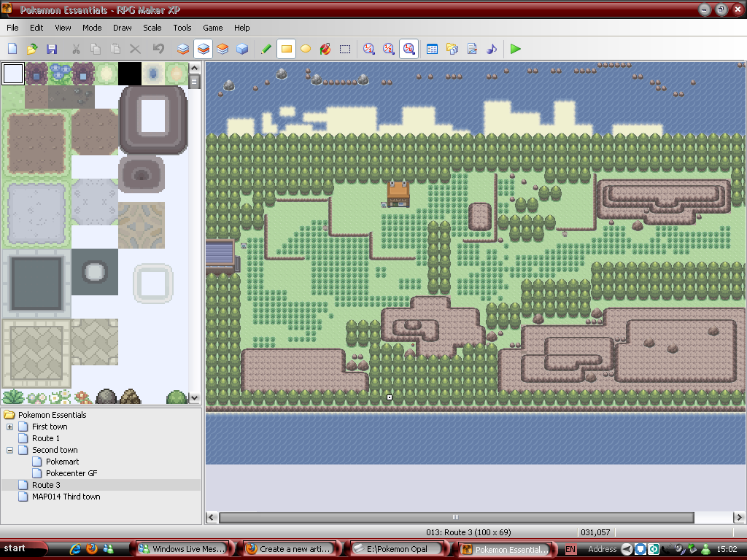The height and width of the screenshot is (560, 747).
Task: Open the Materialbase resource manager
Action: [452, 49]
